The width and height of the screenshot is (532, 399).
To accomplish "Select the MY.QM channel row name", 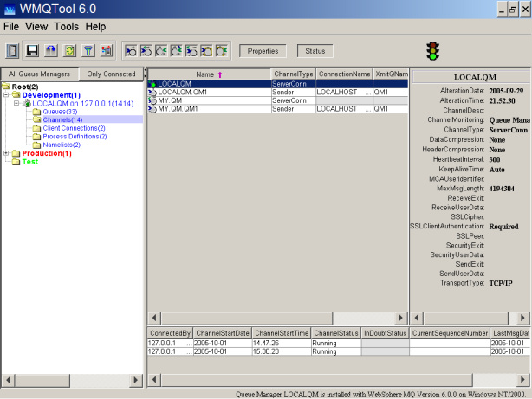I will click(x=170, y=100).
